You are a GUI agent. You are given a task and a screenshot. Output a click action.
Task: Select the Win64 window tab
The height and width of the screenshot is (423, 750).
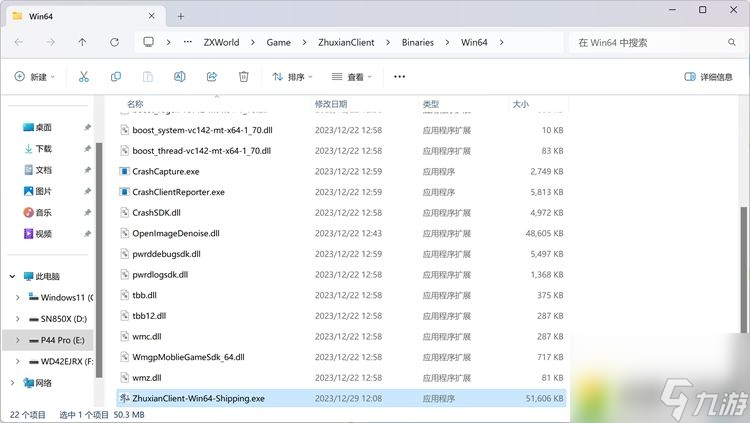click(x=84, y=16)
